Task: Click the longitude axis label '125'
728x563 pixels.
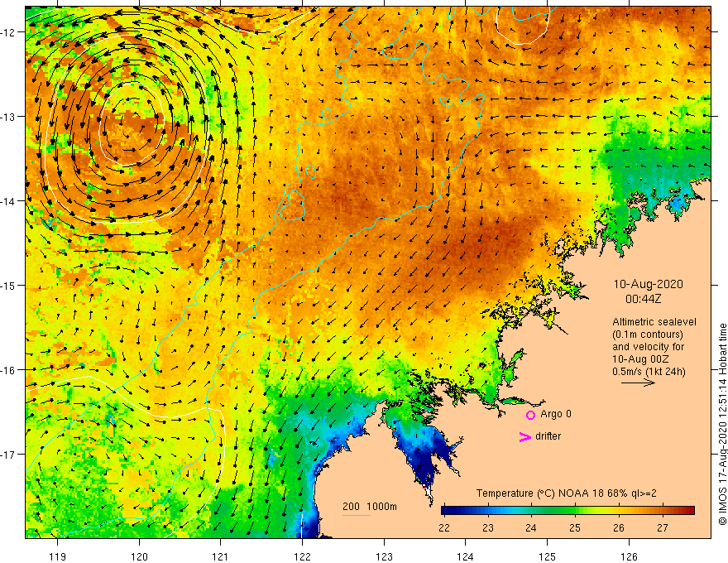Action: coord(548,556)
